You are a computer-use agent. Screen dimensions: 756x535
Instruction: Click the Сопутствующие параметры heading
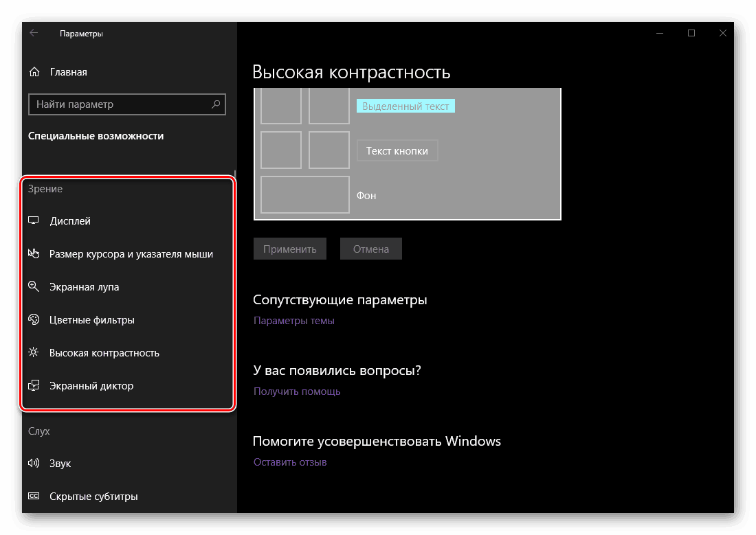pos(340,300)
